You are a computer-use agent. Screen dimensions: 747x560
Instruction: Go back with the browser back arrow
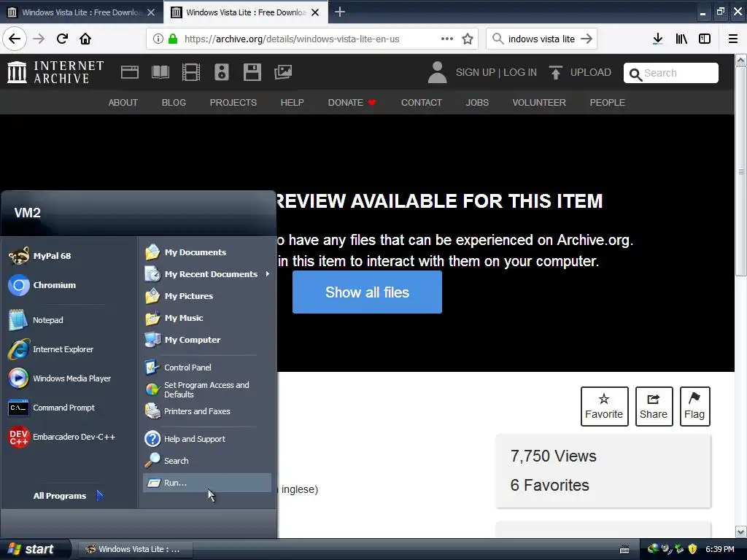15,39
